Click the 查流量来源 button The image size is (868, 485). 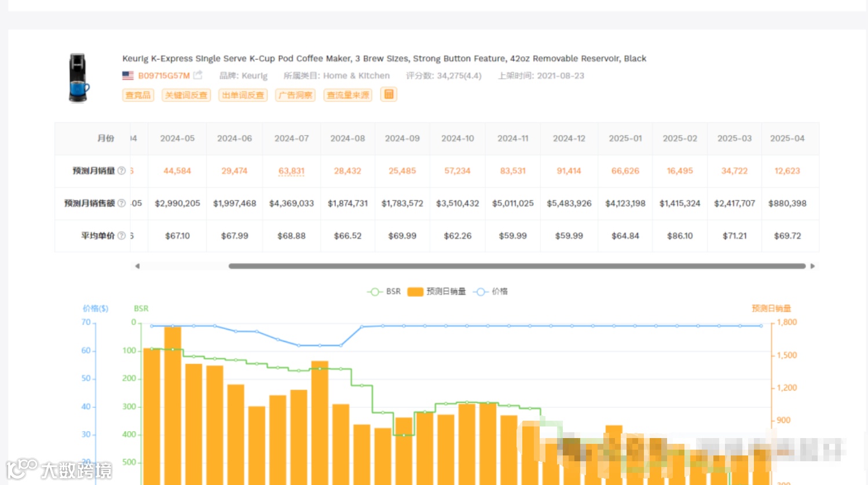coord(347,95)
